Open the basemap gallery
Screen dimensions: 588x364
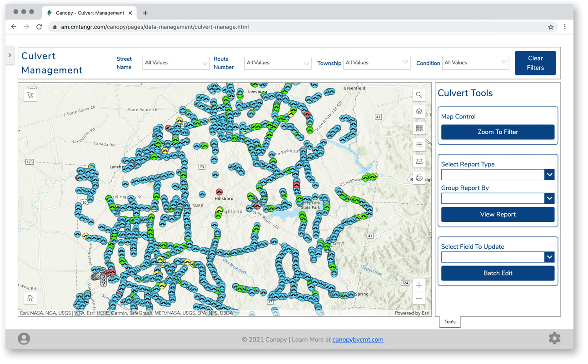419,128
